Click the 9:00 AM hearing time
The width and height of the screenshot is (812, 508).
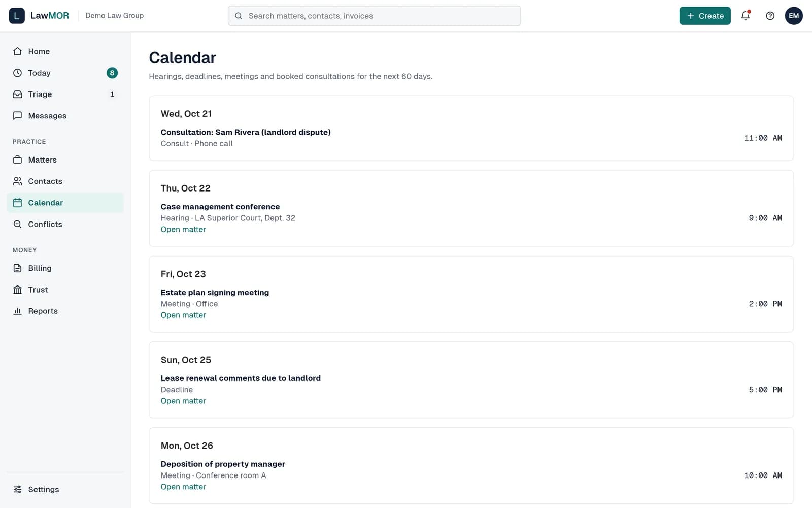[765, 218]
